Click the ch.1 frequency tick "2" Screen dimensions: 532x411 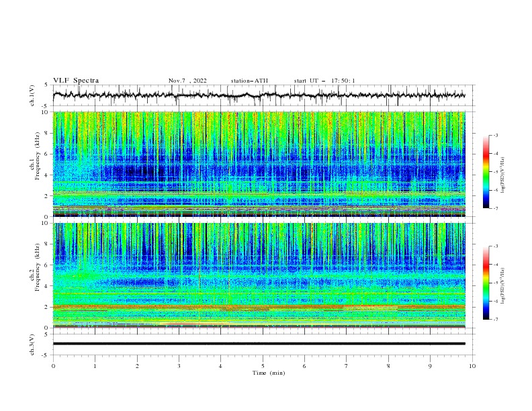click(x=47, y=196)
